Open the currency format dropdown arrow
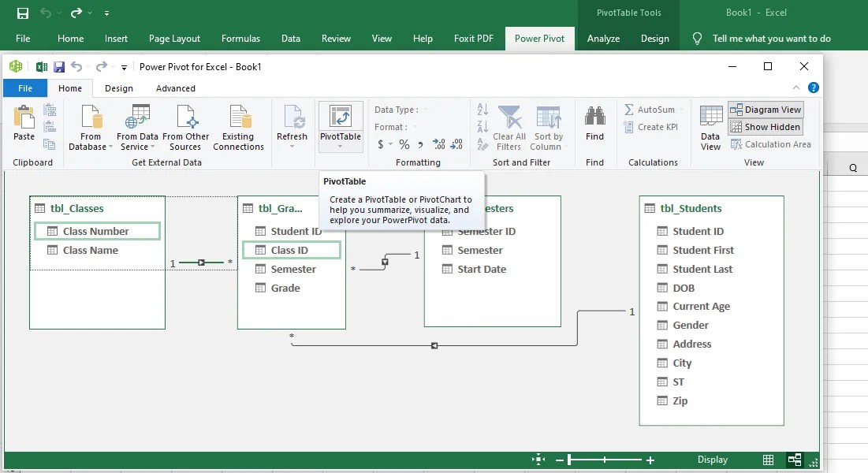 pyautogui.click(x=392, y=144)
